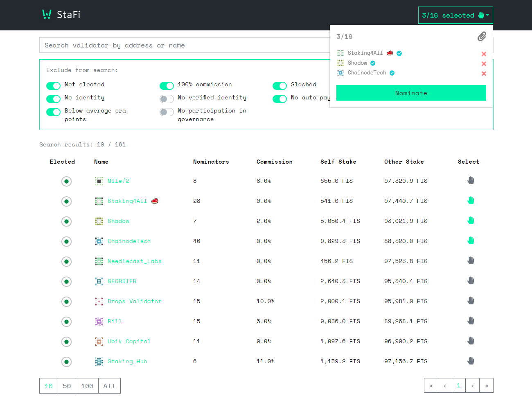Image resolution: width=532 pixels, height=396 pixels.
Task: Open Mile/2 validator link
Action: pyautogui.click(x=118, y=181)
